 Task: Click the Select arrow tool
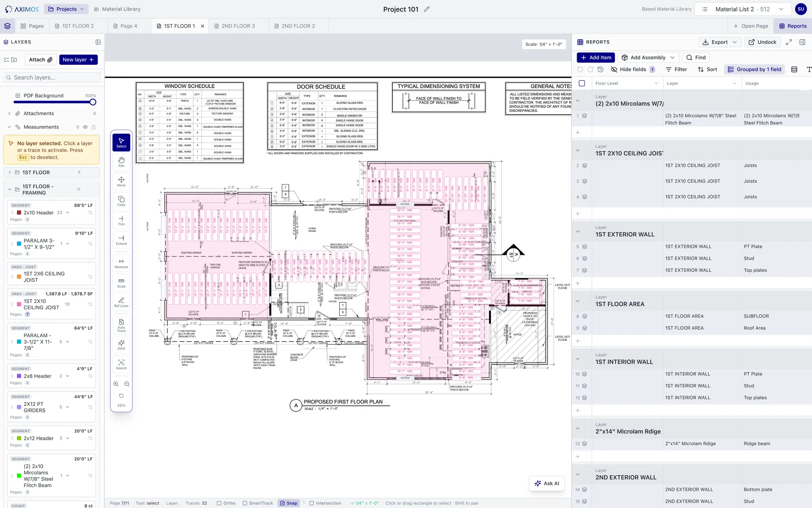(121, 142)
